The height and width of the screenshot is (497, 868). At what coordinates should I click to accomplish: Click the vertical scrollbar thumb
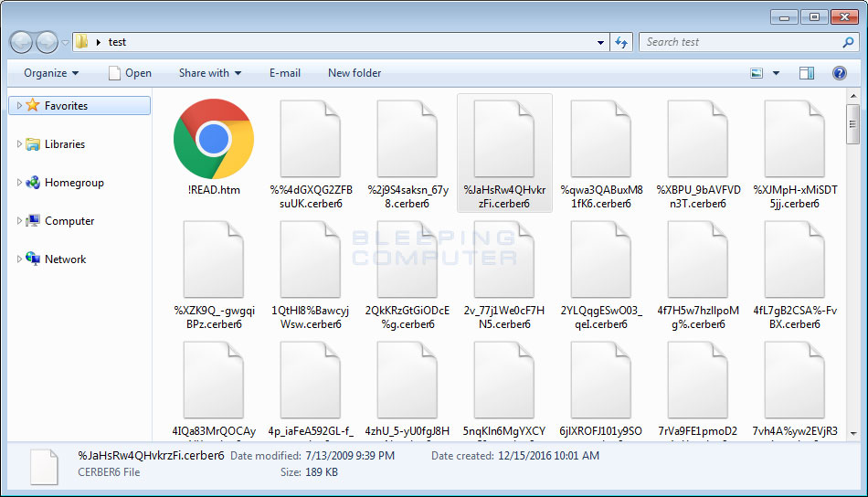point(853,124)
